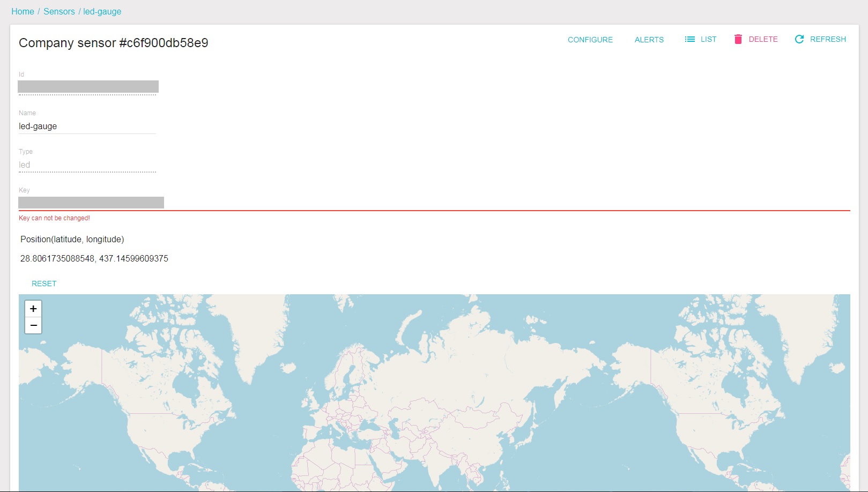Screen dimensions: 868x492
Task: Reset the sensor position
Action: pos(44,284)
